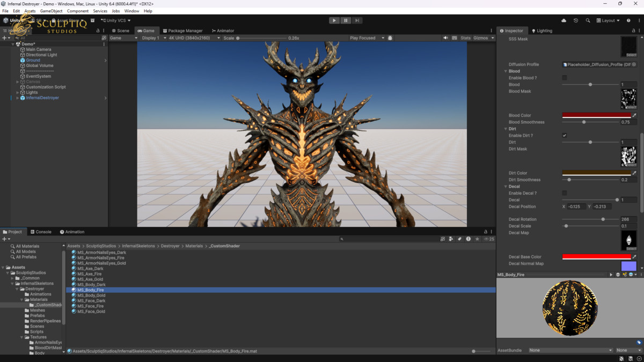Select the MS_Body_Gold material

click(91, 295)
